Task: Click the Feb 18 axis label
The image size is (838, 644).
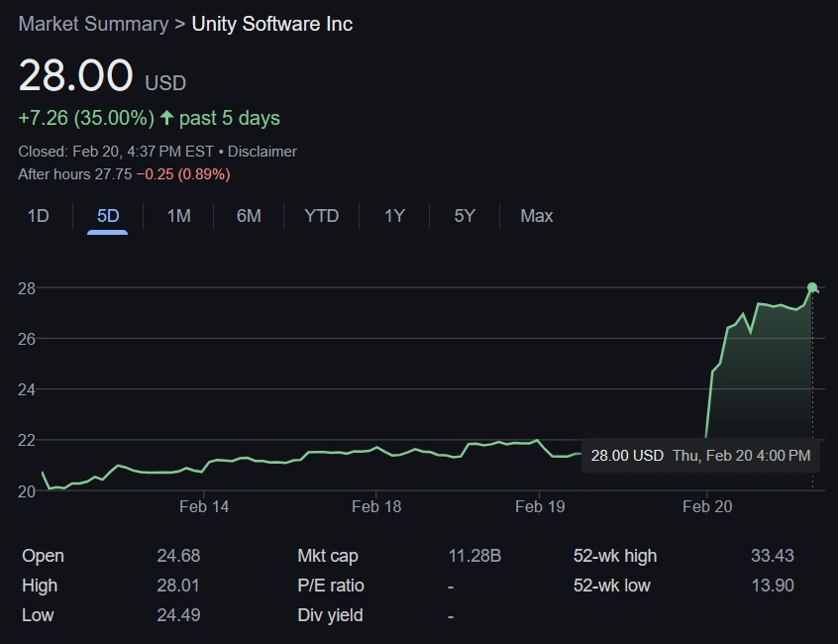Action: (x=376, y=506)
